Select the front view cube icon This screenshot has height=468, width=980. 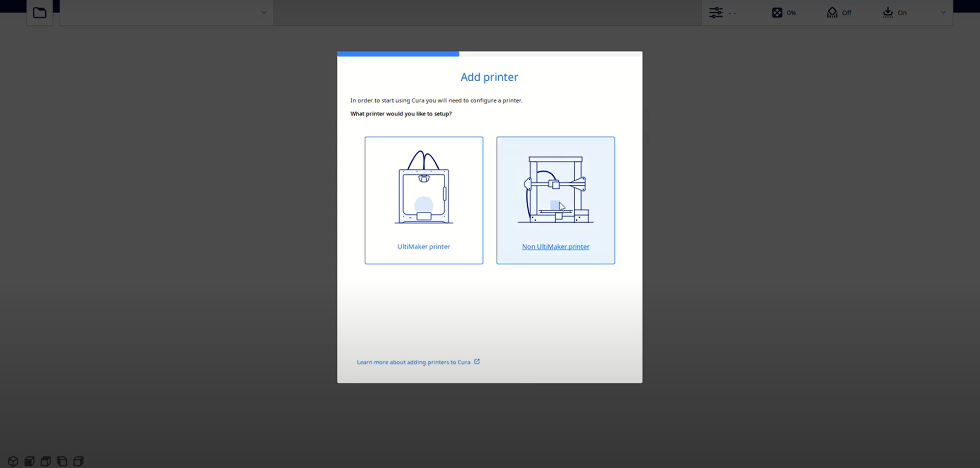[30, 461]
